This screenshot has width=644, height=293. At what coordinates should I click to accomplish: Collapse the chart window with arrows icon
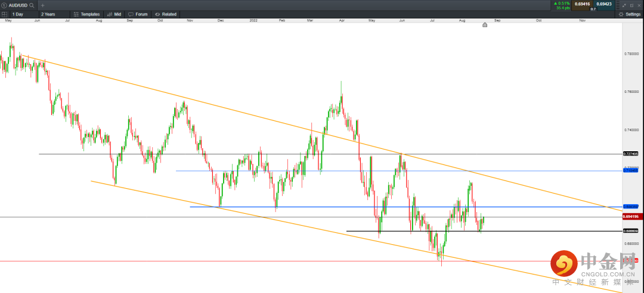(x=624, y=5)
